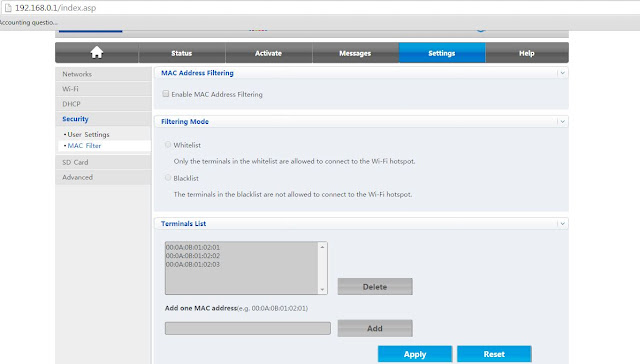Click the Add MAC address field
Image resolution: width=640 pixels, height=364 pixels.
pos(248,328)
